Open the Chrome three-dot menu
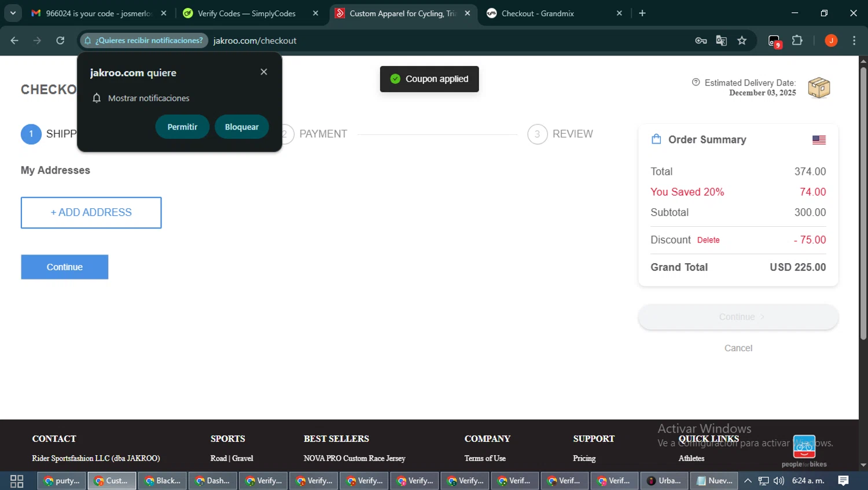The height and width of the screenshot is (490, 868). click(x=854, y=40)
